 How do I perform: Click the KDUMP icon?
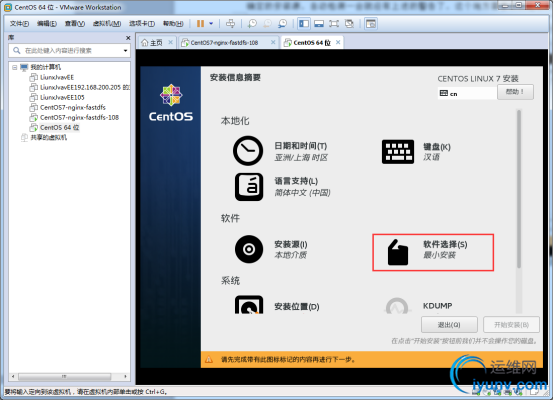(397, 306)
